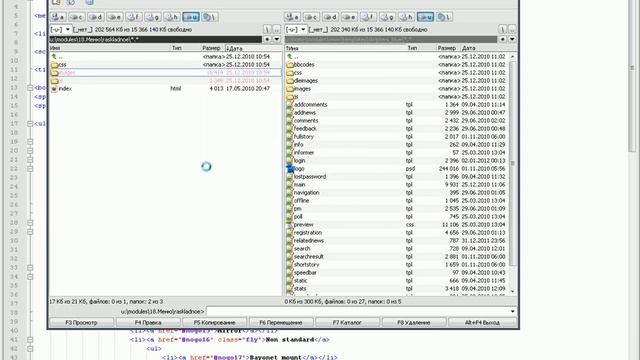
Task: Click F8 Удаление button
Action: point(414,322)
